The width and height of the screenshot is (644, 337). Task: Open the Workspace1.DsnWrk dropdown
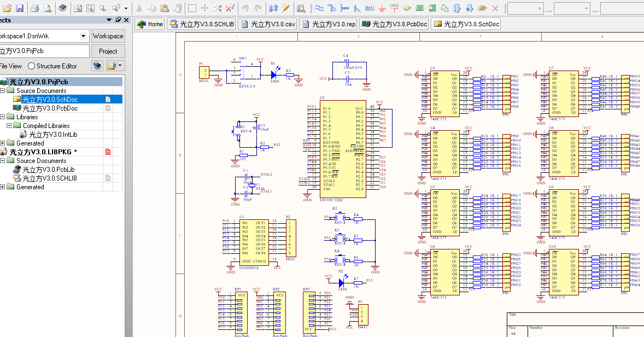[83, 36]
